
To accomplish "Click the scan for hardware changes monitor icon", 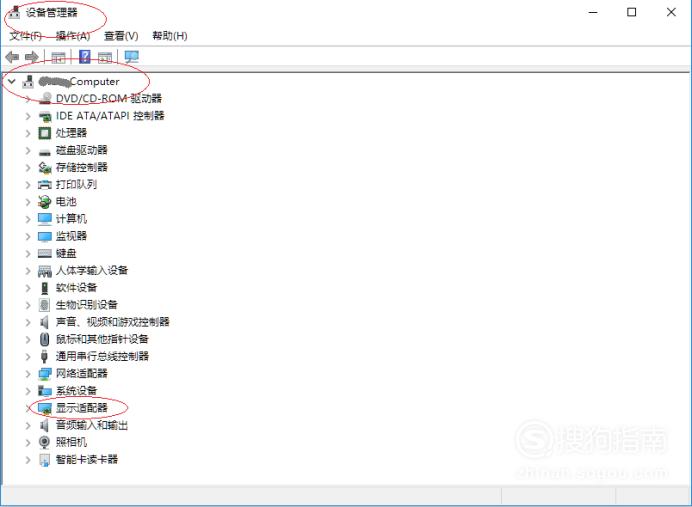I will (132, 56).
